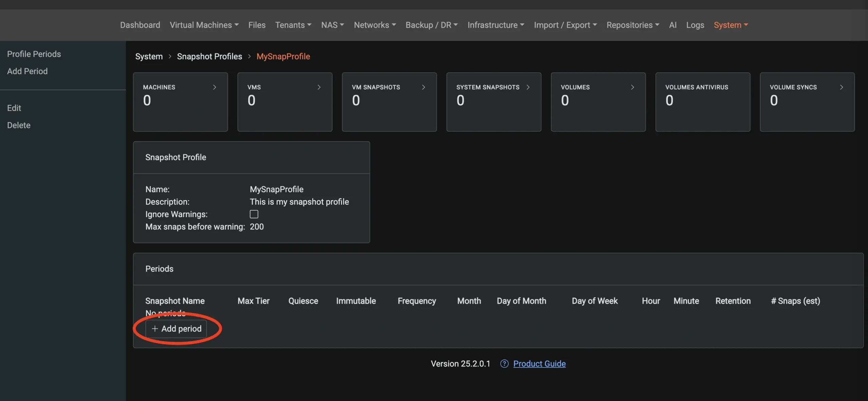The image size is (868, 401).
Task: Open the Infrastructure dropdown menu
Action: coord(496,25)
